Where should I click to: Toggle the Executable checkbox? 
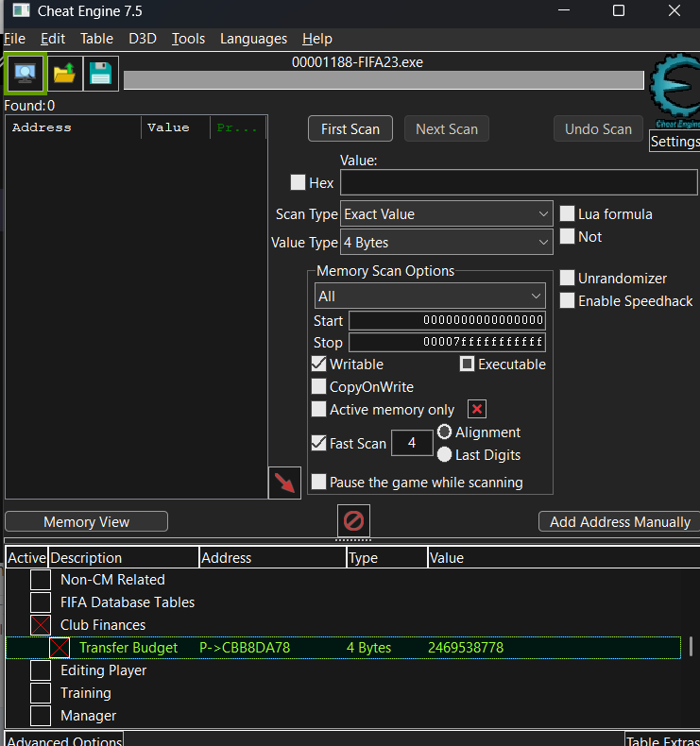[x=467, y=364]
